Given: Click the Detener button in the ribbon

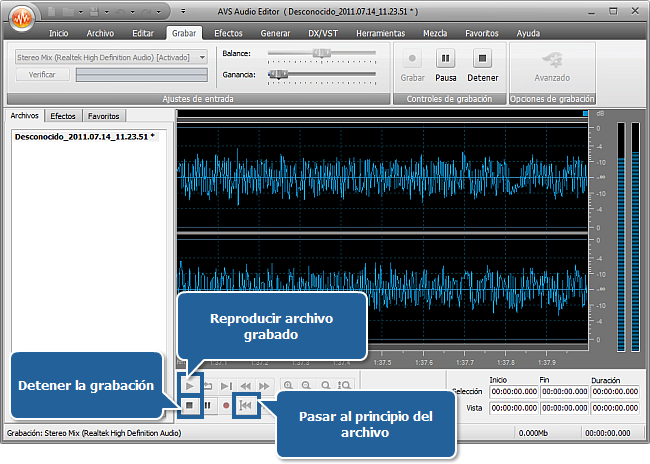Looking at the screenshot, I should point(481,65).
